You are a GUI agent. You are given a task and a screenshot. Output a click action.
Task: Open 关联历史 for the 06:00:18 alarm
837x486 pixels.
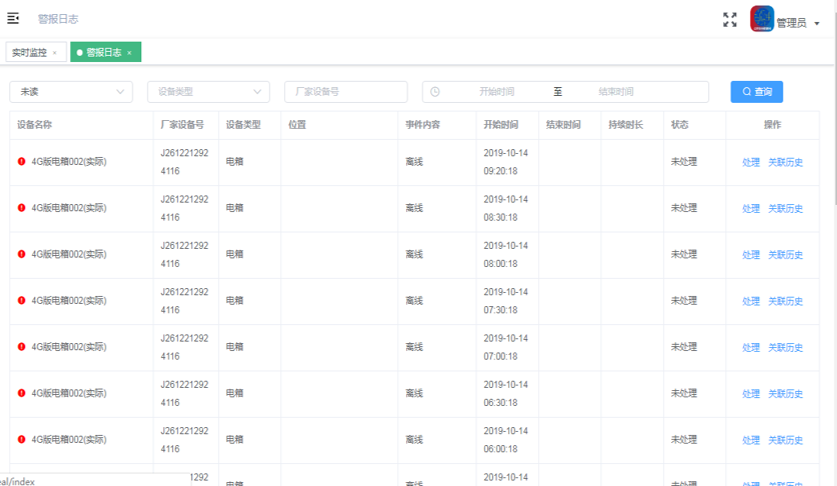point(785,440)
